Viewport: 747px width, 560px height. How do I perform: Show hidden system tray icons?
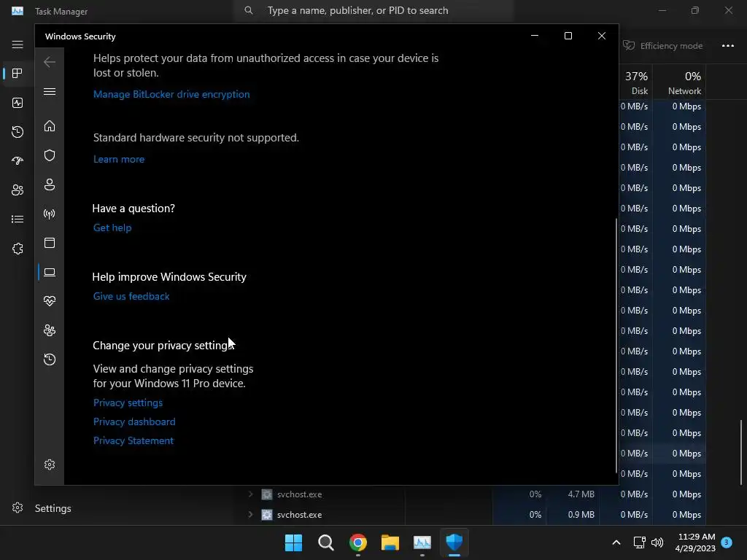coord(616,542)
